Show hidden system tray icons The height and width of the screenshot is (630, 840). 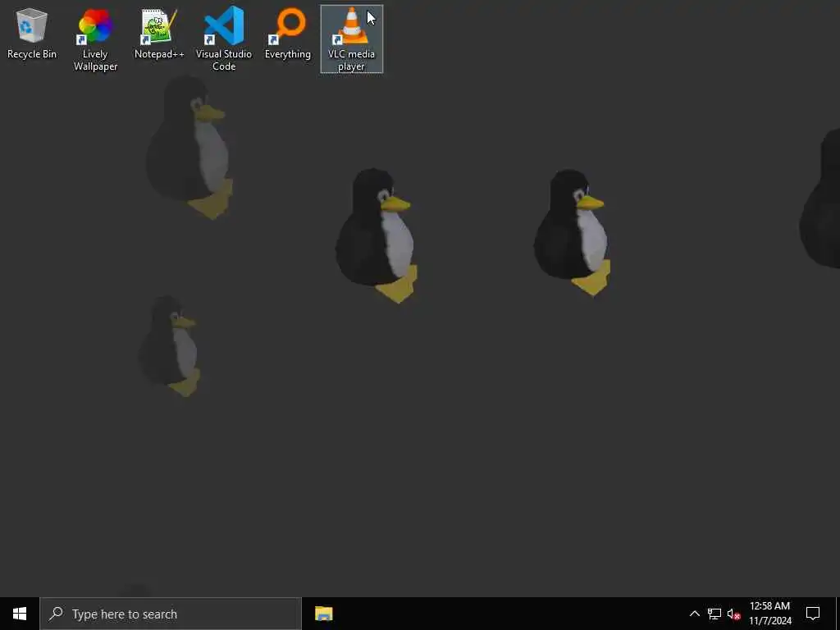point(694,614)
